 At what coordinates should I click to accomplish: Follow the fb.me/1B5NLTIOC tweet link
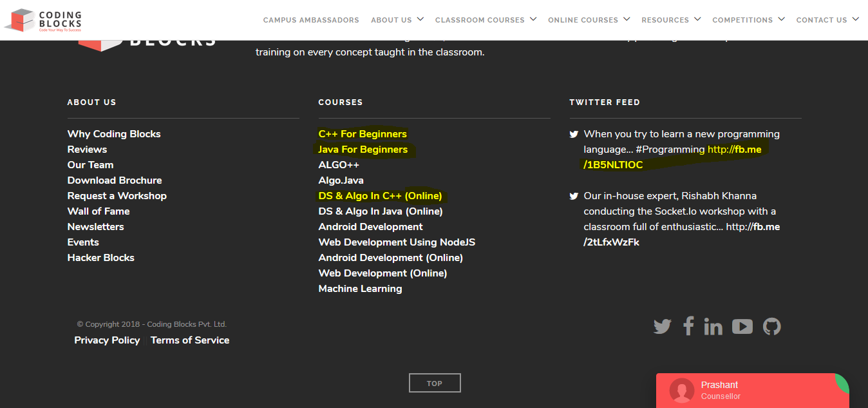(x=673, y=157)
